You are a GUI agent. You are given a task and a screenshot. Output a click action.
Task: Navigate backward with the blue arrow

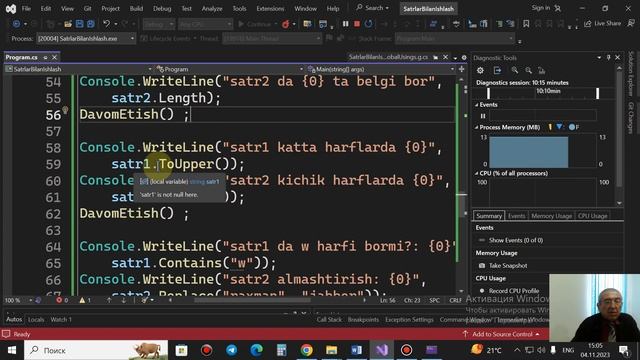pos(16,24)
